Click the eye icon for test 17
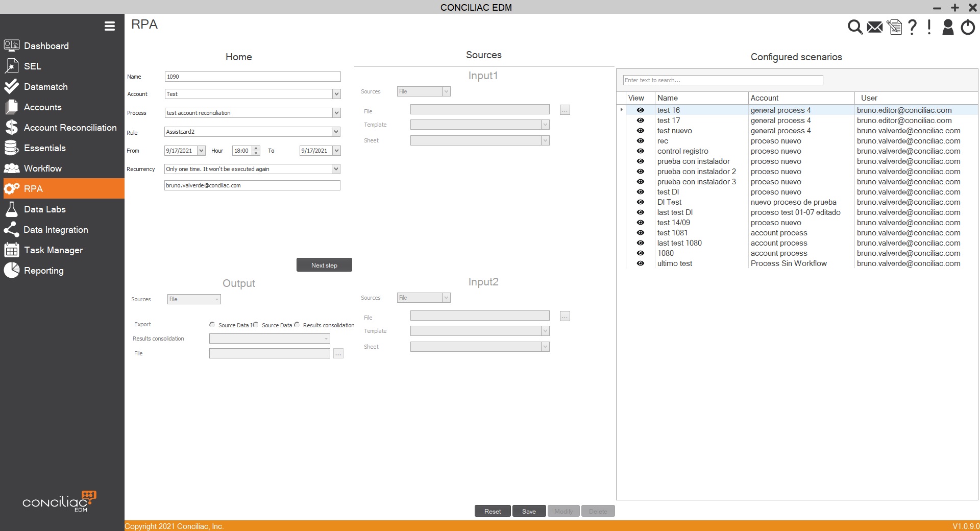980x531 pixels. [640, 120]
